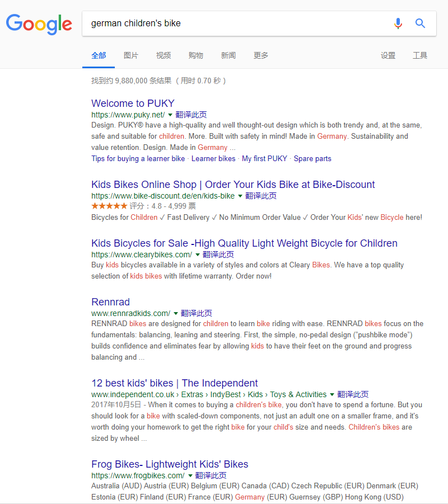Click 翻译此页 next to frogbikes.com
Screen dimensions: 448x504
[211, 475]
